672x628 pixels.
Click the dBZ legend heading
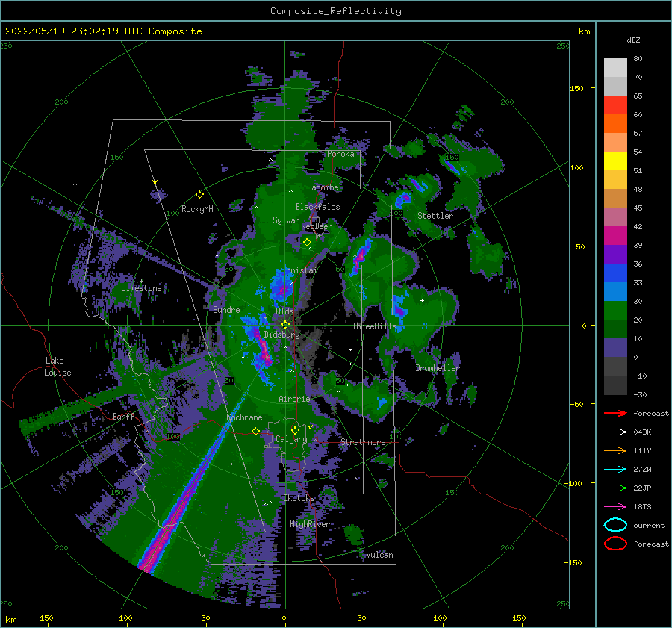coord(633,40)
